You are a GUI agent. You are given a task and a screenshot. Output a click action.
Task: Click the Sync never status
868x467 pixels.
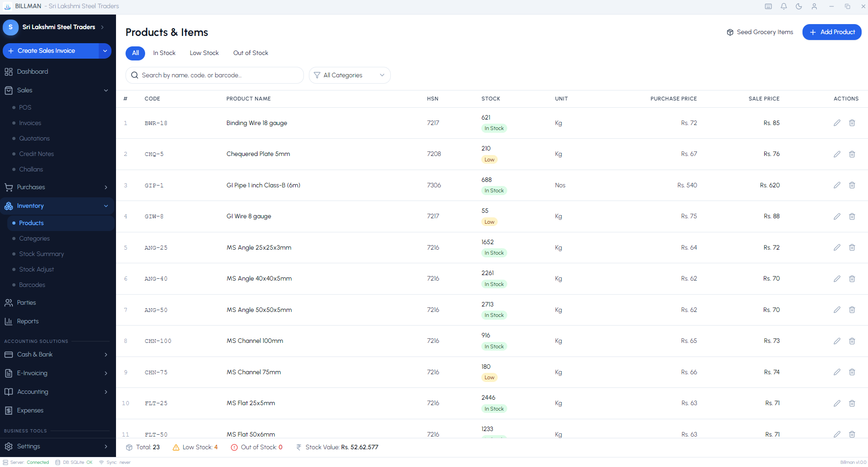tap(115, 462)
